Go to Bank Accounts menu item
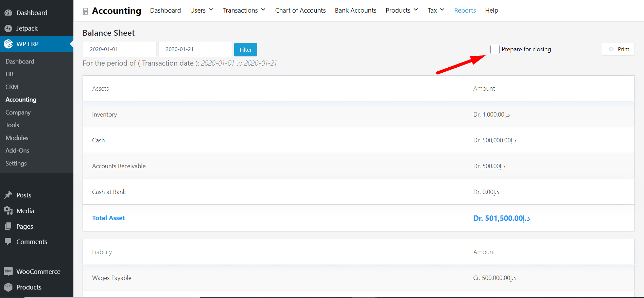Viewport: 644px width, 298px height. tap(355, 11)
